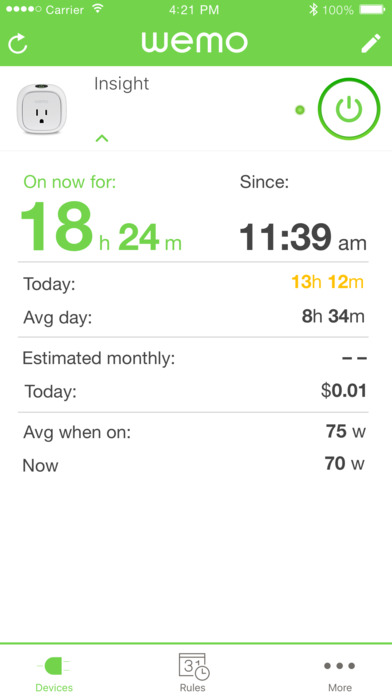This screenshot has width=392, height=696.
Task: Toggle the Insight power button
Action: [x=349, y=109]
